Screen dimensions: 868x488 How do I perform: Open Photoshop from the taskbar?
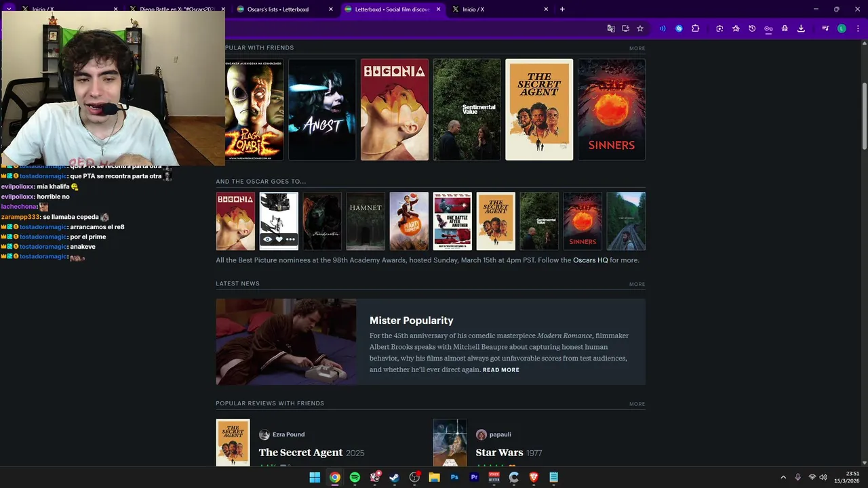[454, 477]
